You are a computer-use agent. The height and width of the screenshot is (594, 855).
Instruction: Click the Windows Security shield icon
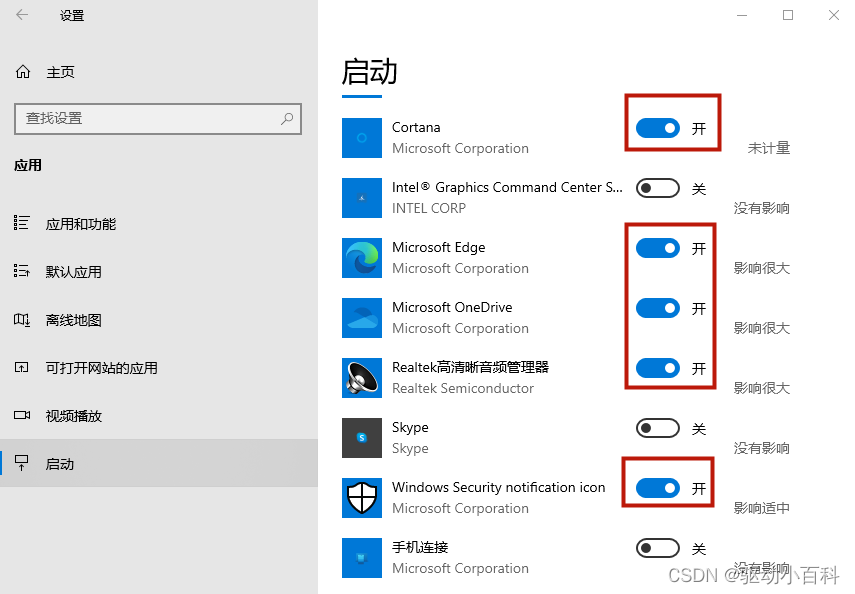click(362, 498)
